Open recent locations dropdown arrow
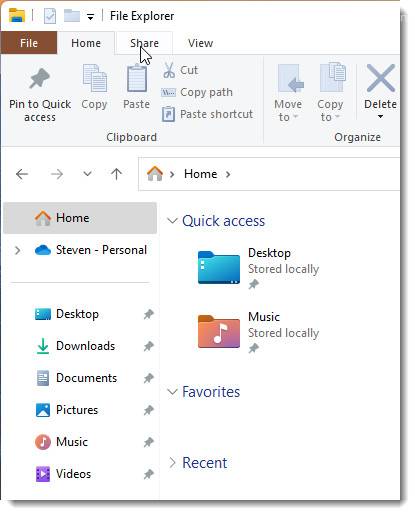 pyautogui.click(x=87, y=174)
